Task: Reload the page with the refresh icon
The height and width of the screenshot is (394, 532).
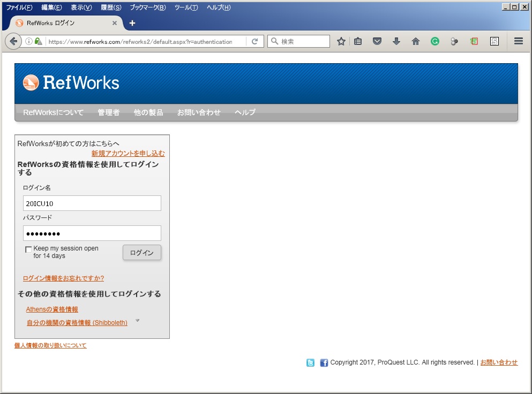Action: tap(255, 41)
